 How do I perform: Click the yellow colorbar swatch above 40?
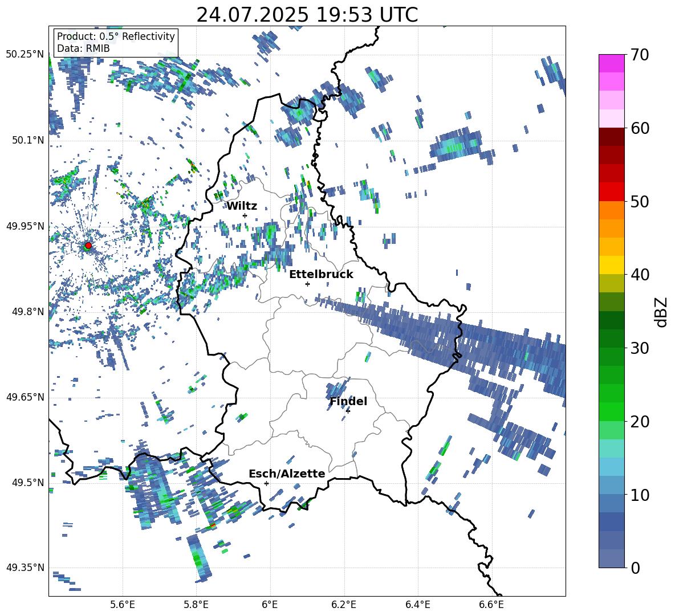click(x=611, y=265)
